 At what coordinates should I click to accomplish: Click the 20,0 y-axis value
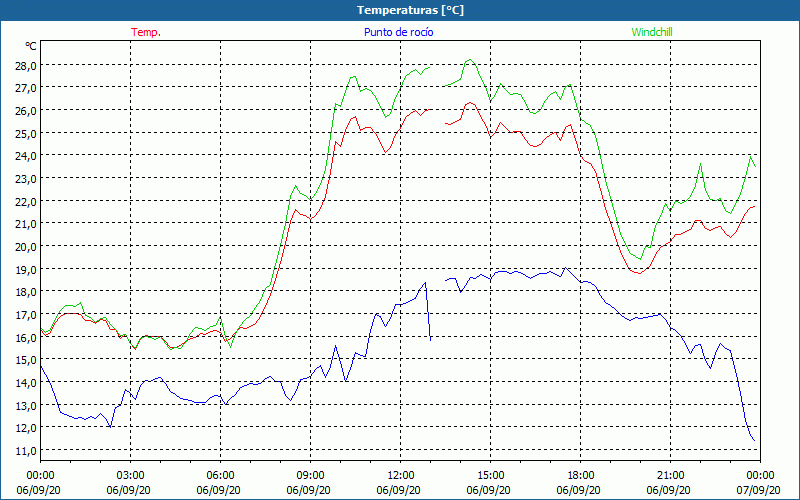coord(27,246)
